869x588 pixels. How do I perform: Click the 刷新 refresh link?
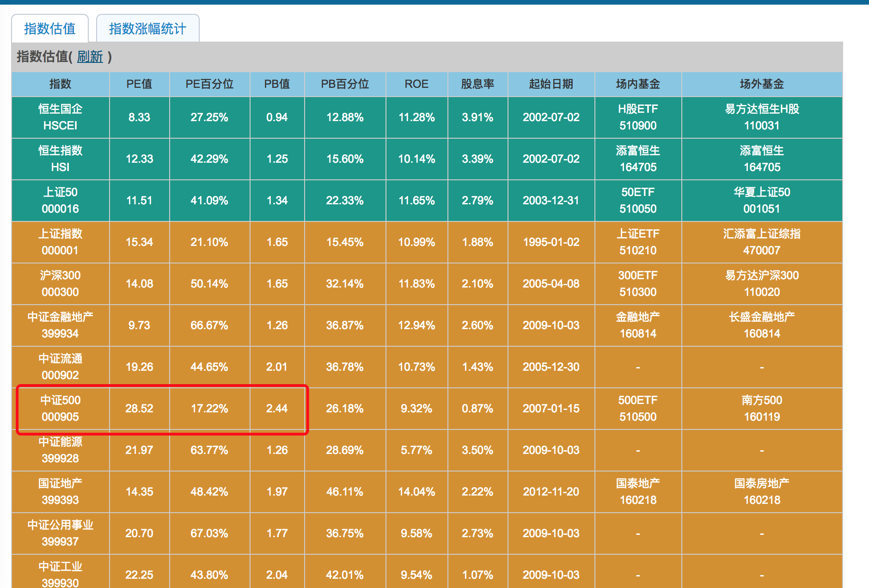(90, 57)
